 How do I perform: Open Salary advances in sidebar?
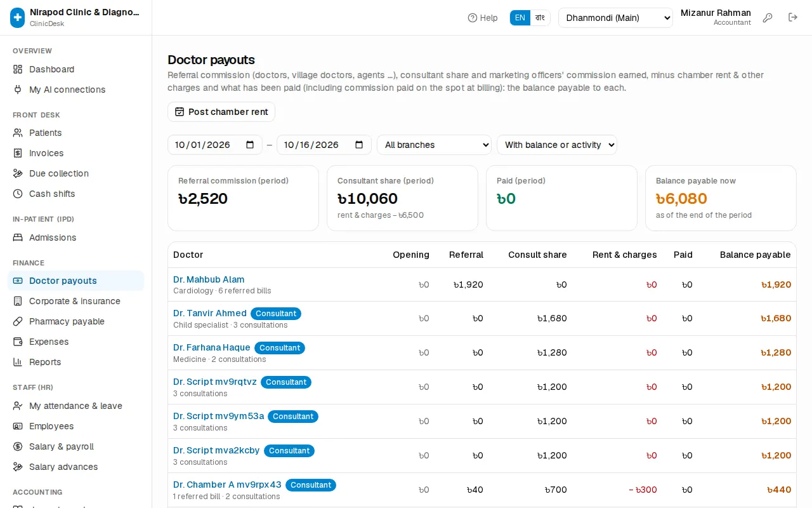tap(76, 467)
